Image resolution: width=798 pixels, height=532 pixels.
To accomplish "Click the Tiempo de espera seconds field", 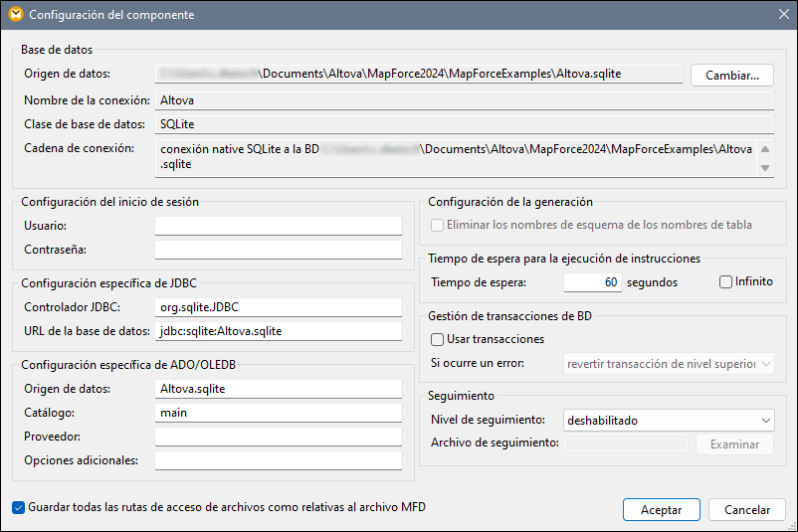I will pos(593,282).
